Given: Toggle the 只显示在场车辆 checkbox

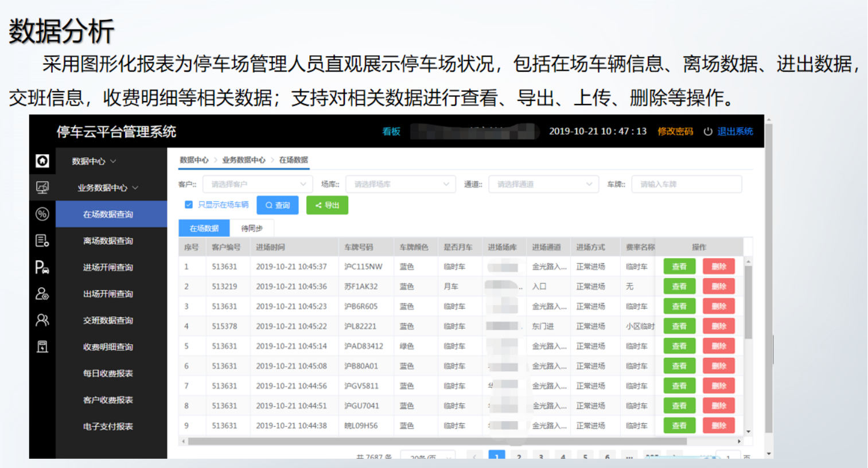Looking at the screenshot, I should click(189, 205).
